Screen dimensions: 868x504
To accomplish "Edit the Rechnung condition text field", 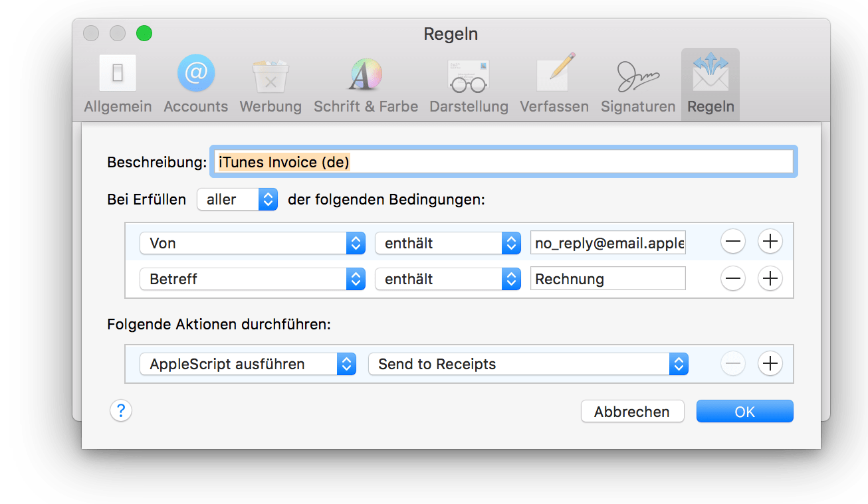I will tap(607, 278).
